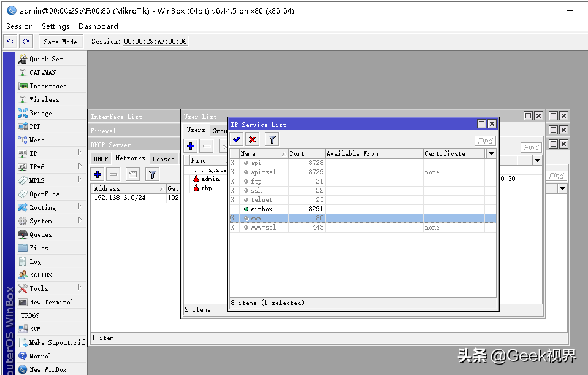Sort by Available From column
The image size is (588, 375).
[x=374, y=153]
